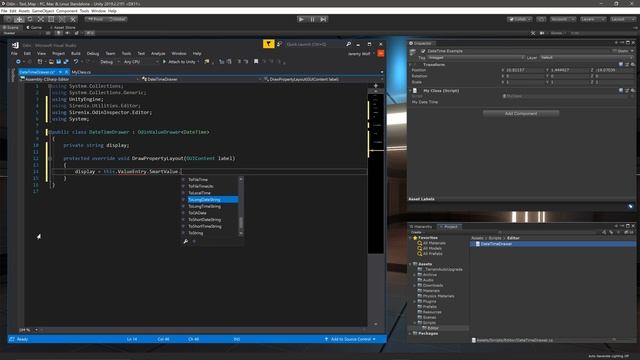Click the Unity Step frame button

tap(323, 19)
